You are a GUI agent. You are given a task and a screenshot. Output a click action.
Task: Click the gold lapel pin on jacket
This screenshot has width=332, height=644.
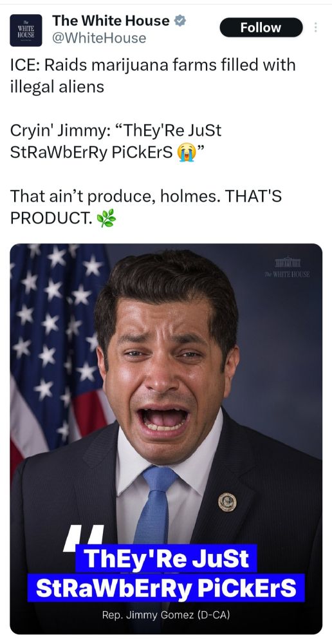[227, 502]
